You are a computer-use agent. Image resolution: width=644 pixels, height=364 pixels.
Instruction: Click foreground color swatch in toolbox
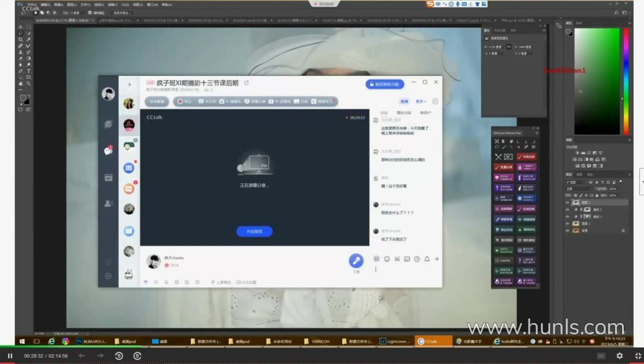pos(23,98)
